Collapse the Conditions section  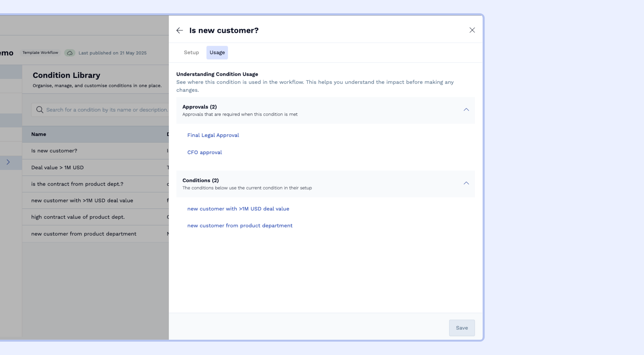point(466,183)
